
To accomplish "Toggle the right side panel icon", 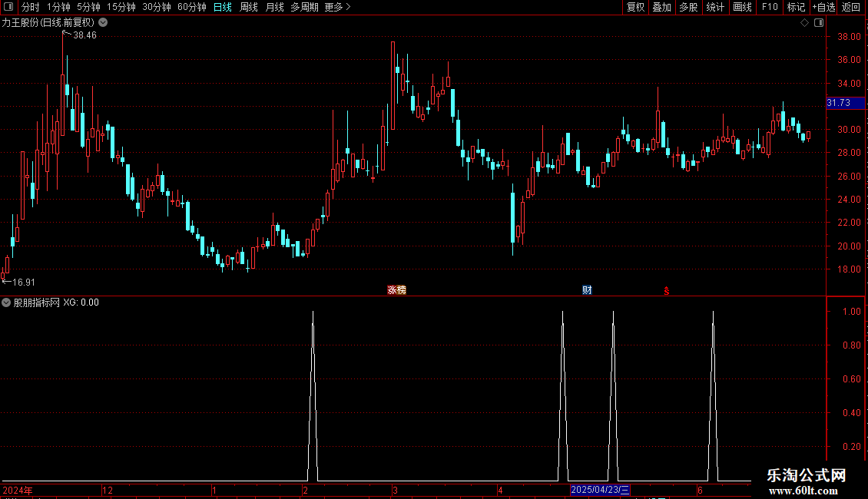I will (x=819, y=23).
